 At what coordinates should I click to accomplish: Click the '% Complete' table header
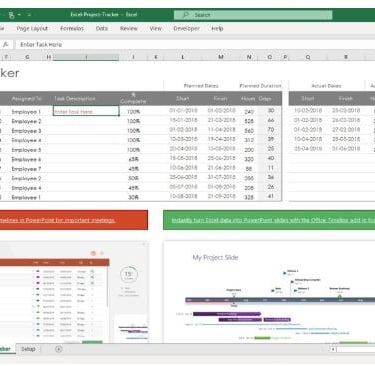pos(133,99)
